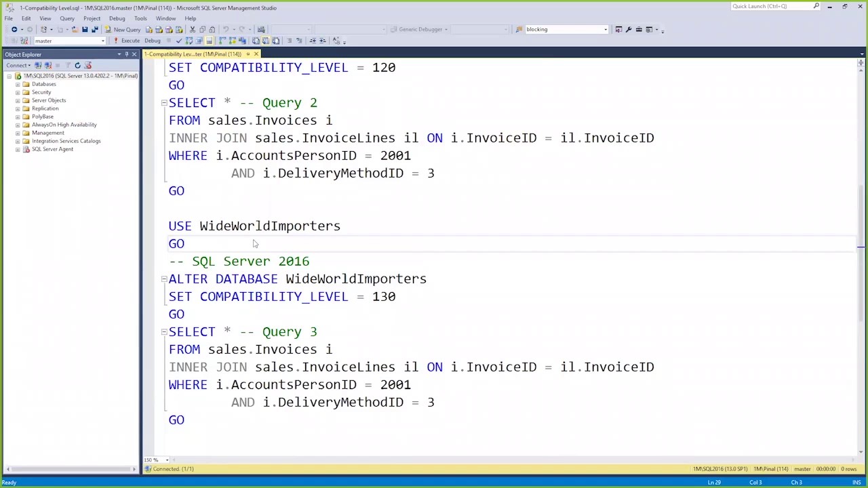Open the Window menu
The image size is (868, 488).
(165, 18)
